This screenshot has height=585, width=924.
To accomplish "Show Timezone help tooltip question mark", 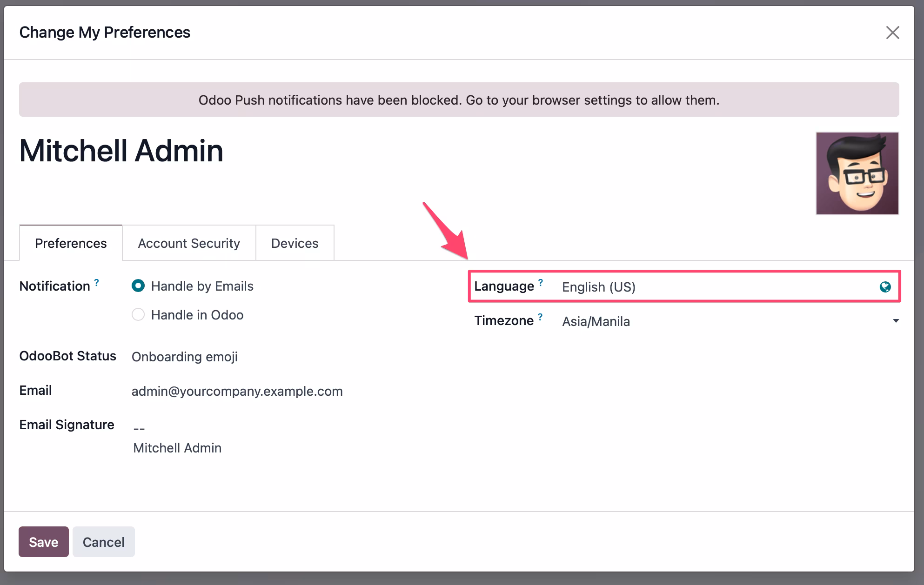I will click(540, 317).
